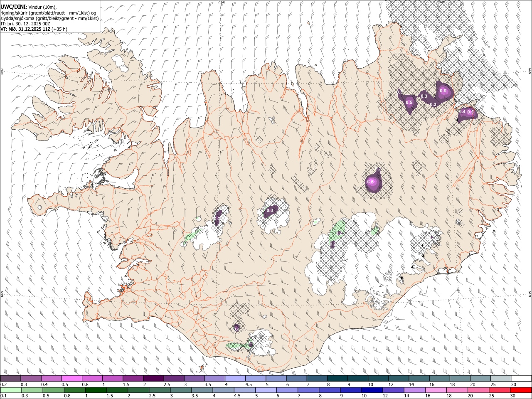Click the violet swatch at 12 in lower legend
Screen dimensions: 532x399
393,390
